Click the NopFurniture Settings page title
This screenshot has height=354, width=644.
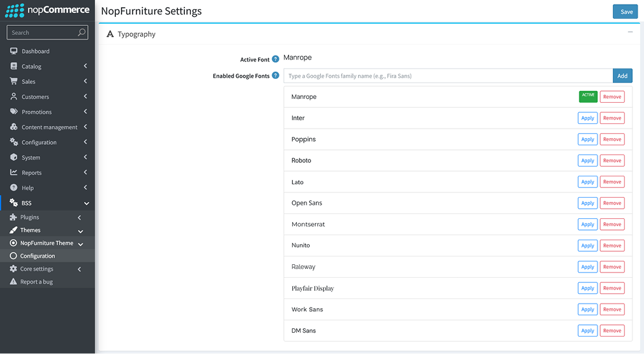[x=151, y=11]
